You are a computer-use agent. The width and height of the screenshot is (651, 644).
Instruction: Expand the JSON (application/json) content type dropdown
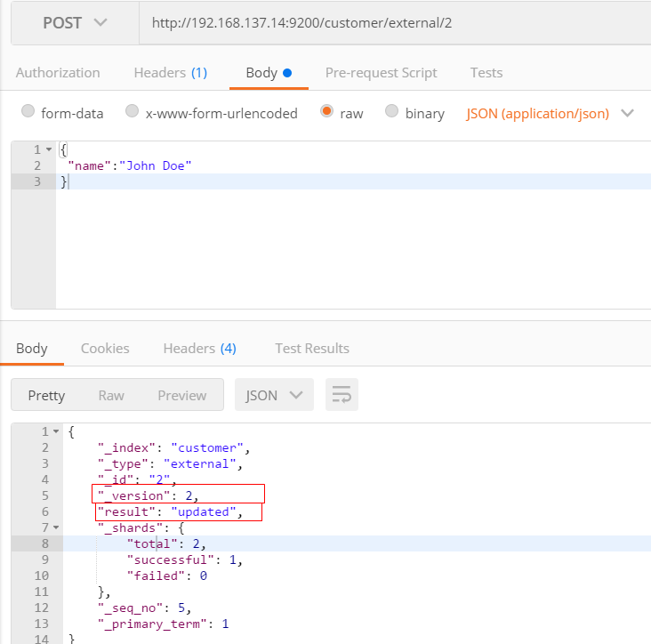point(550,113)
